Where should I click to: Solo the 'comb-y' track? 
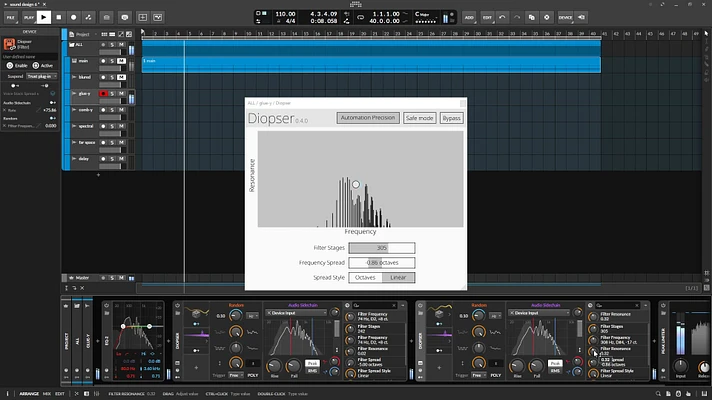pos(112,110)
